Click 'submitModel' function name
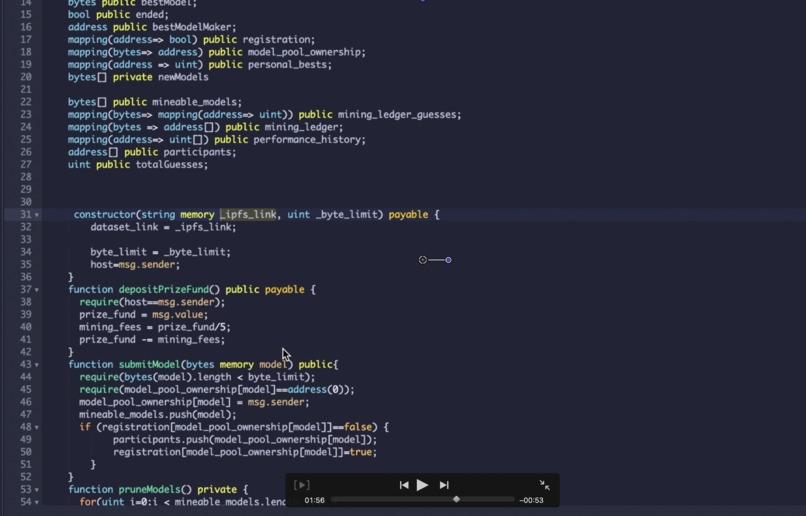The height and width of the screenshot is (516, 806). pos(149,364)
